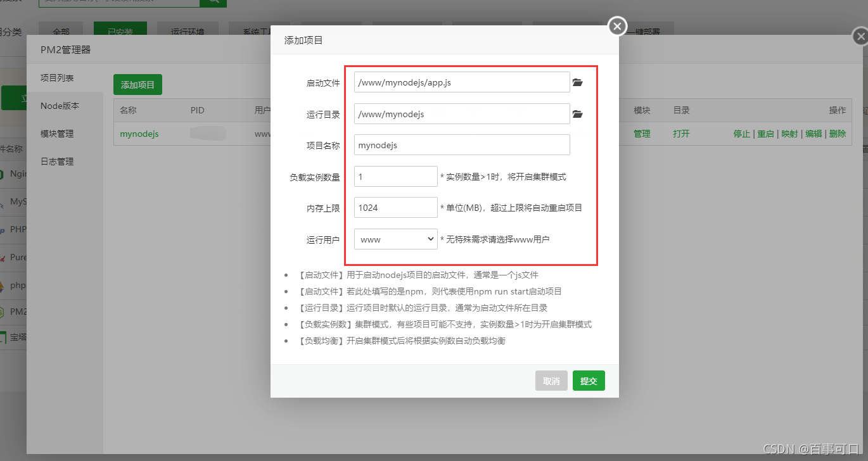The width and height of the screenshot is (868, 461).
Task: Open the 运行用户 www dropdown
Action: (396, 239)
